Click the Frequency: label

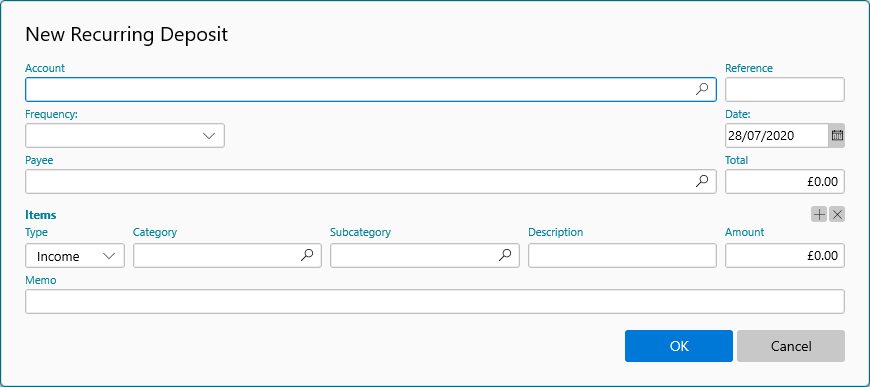point(51,114)
